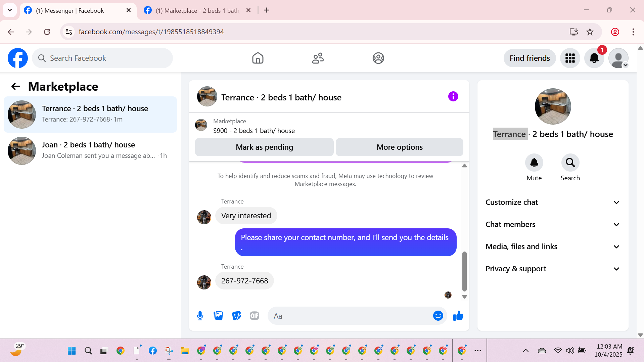Open Windows taskbar search
This screenshot has height=362, width=644.
click(x=88, y=351)
